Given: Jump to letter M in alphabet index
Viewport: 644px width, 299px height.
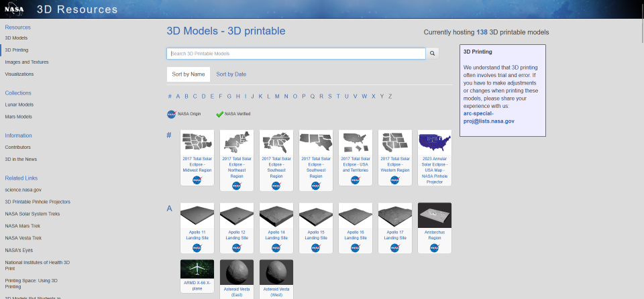Looking at the screenshot, I should pyautogui.click(x=277, y=97).
